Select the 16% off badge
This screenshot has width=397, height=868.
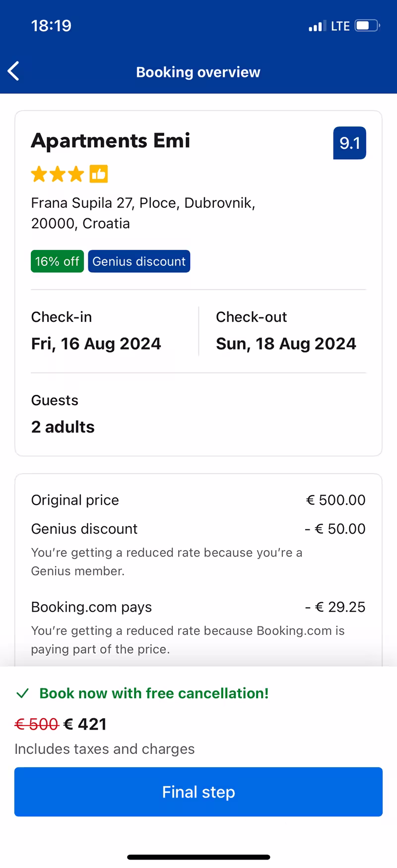(x=57, y=261)
